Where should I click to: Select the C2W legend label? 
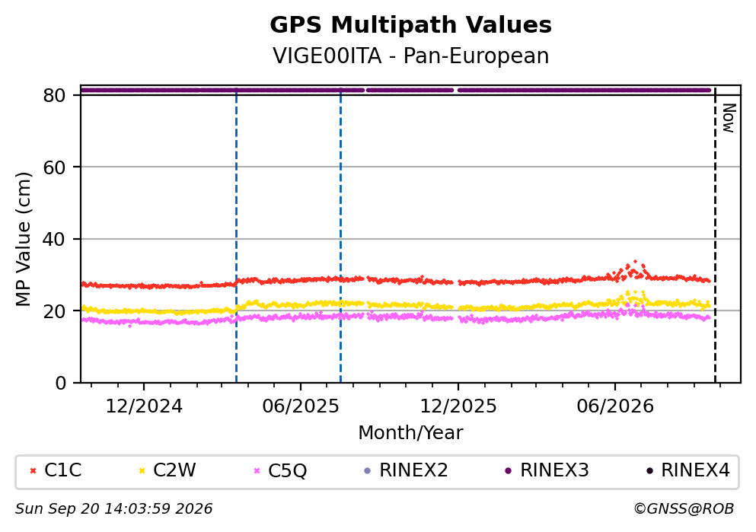pos(174,470)
